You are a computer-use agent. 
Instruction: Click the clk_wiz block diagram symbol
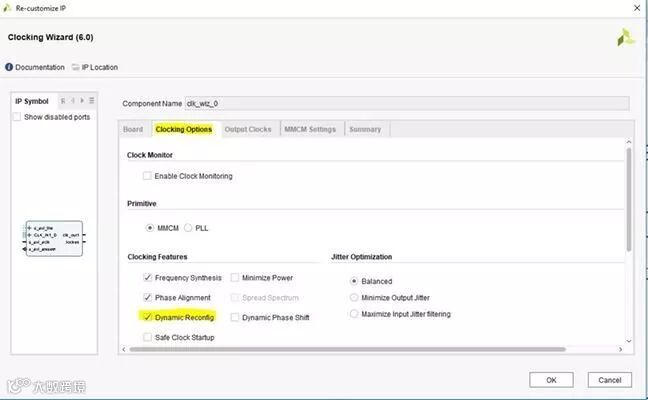coord(54,238)
